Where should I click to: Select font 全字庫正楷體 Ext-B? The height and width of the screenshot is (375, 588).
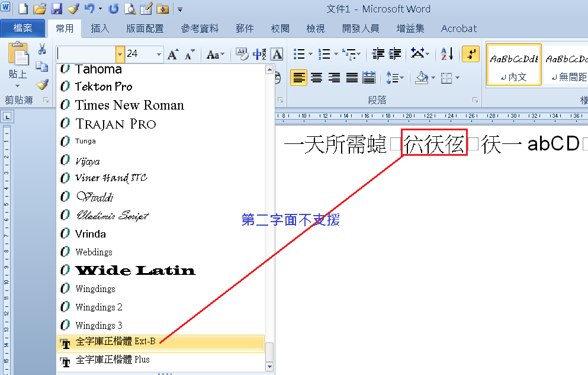160,344
